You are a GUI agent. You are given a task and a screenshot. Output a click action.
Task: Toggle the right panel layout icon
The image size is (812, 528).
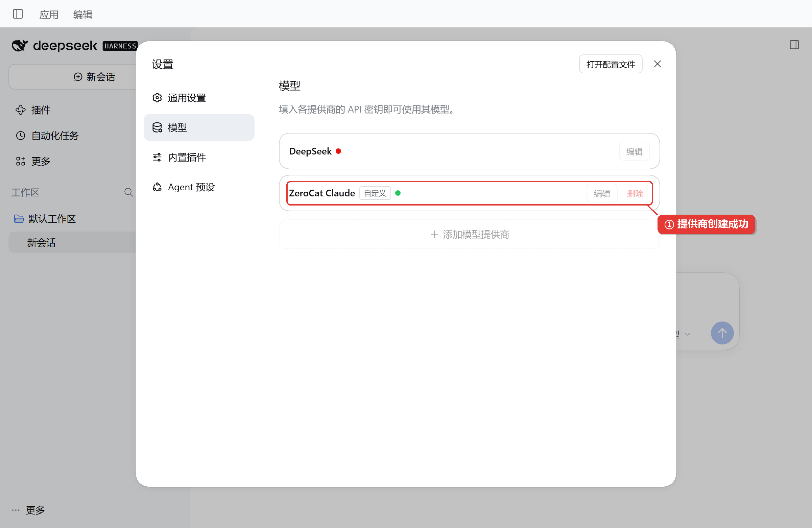tap(794, 45)
